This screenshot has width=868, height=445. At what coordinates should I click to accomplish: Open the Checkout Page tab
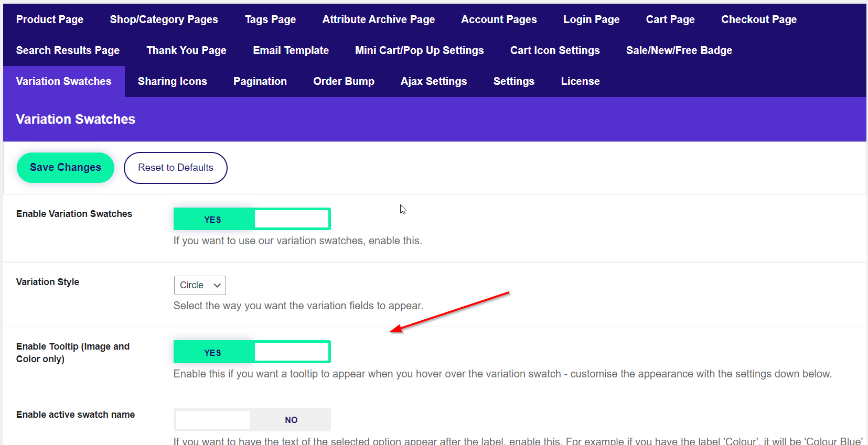pyautogui.click(x=758, y=19)
